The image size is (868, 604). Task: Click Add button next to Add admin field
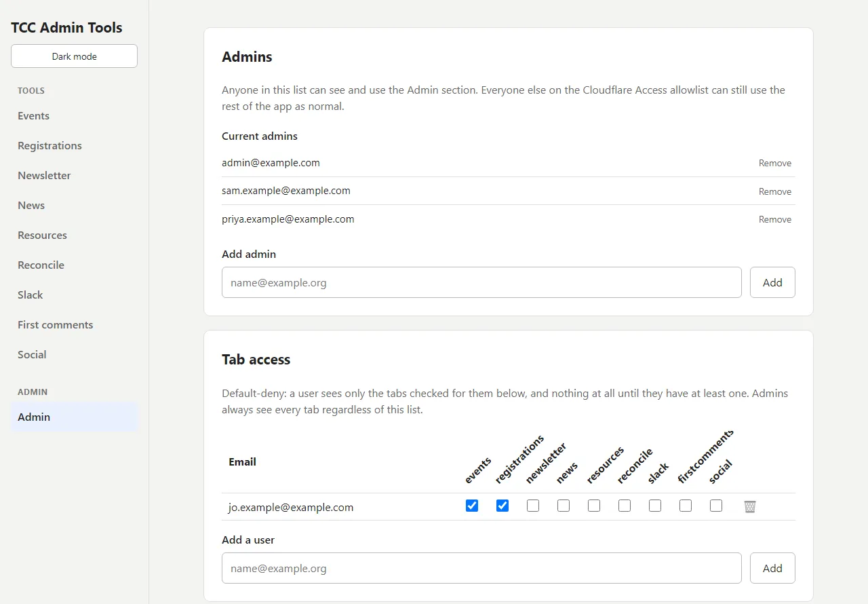click(x=772, y=282)
